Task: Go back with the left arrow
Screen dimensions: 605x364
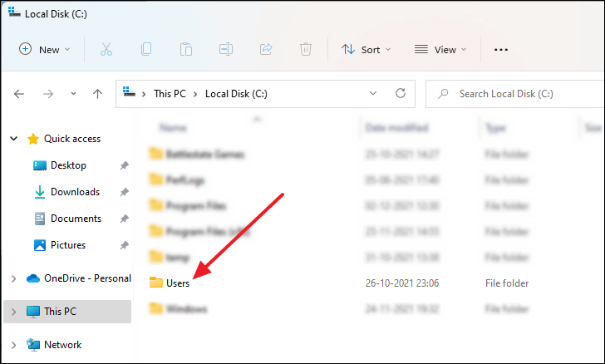Action: (19, 94)
